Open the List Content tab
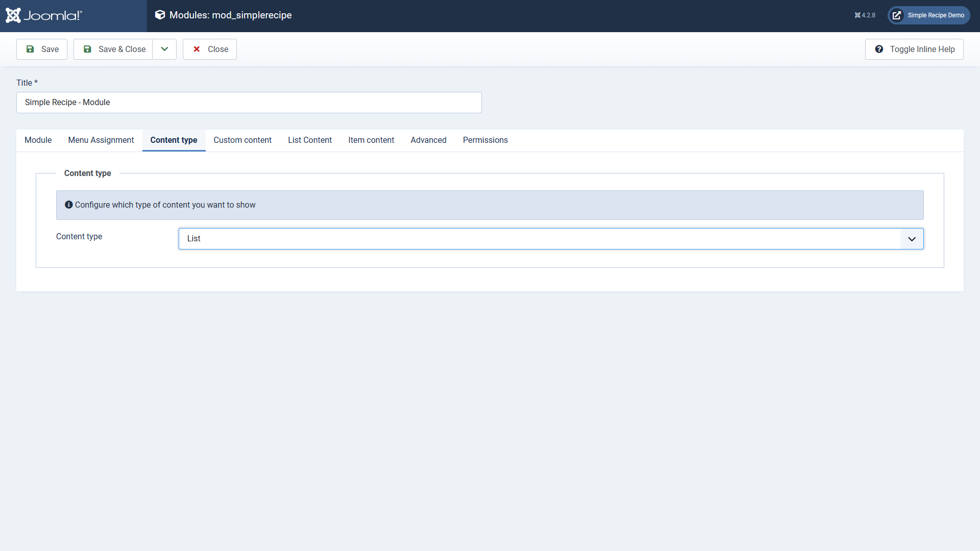980x551 pixels. pos(309,140)
